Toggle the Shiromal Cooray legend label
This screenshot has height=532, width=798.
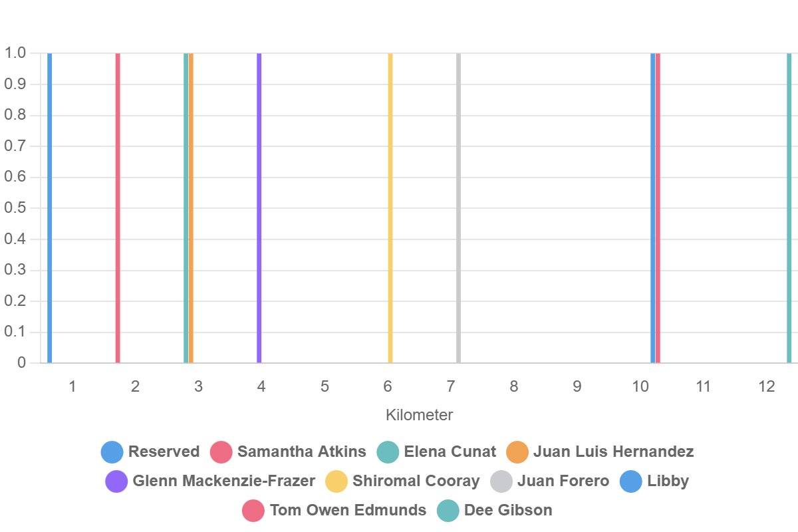click(416, 481)
